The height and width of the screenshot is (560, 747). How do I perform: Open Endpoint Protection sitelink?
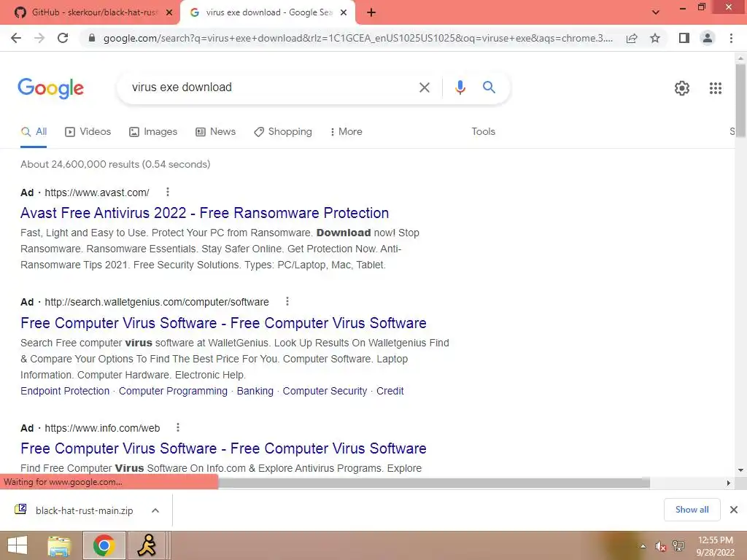(x=65, y=391)
